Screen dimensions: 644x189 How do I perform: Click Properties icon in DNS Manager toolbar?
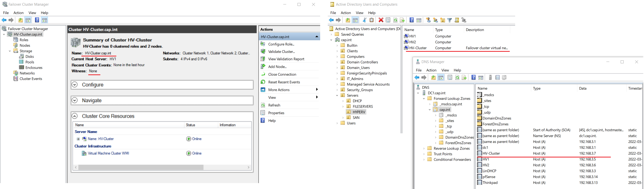pyautogui.click(x=450, y=77)
